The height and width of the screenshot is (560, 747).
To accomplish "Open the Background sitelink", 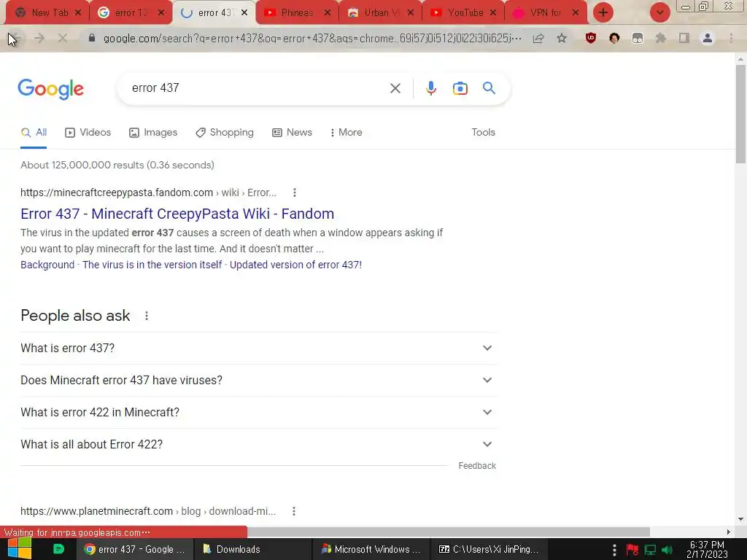I will pos(47,265).
